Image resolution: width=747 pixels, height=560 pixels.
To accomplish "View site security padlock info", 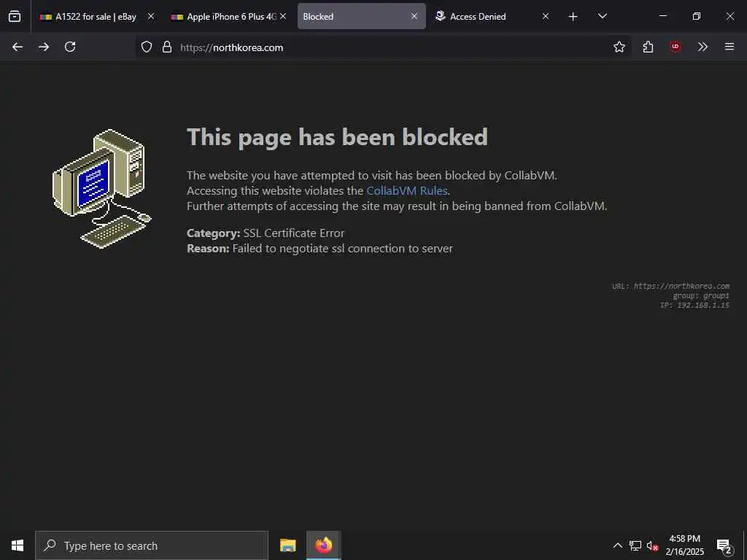I will tap(167, 47).
